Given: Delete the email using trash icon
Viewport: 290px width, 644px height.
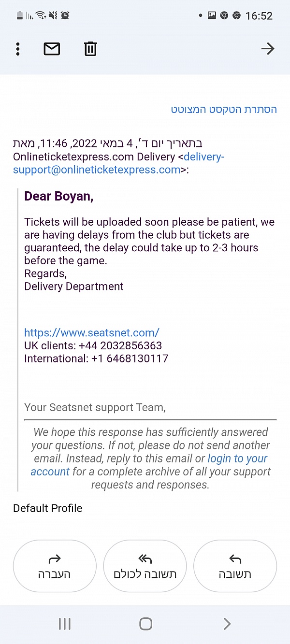Looking at the screenshot, I should [x=90, y=49].
